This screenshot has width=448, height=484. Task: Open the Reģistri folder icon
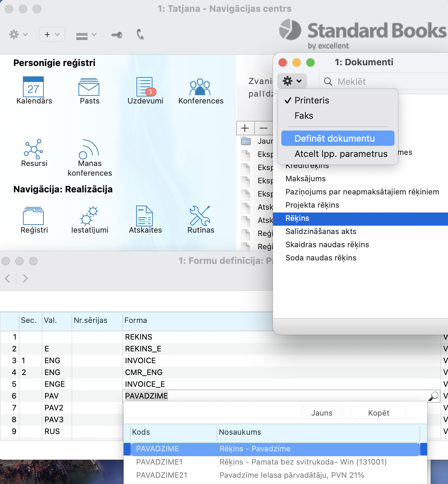pos(33,216)
